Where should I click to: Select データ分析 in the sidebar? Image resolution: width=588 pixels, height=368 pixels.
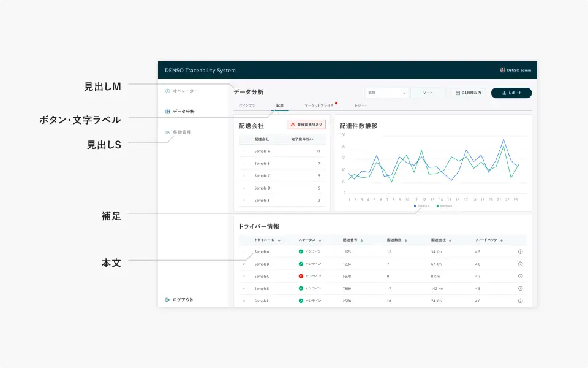[183, 112]
